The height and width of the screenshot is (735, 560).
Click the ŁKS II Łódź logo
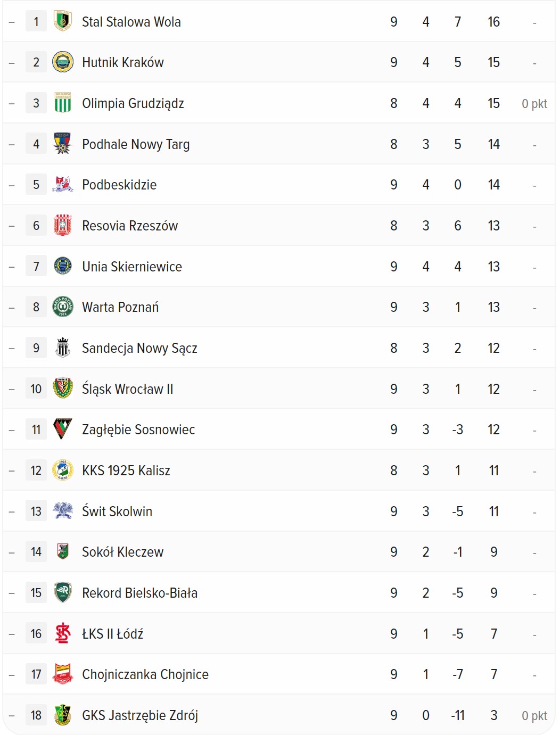(63, 633)
